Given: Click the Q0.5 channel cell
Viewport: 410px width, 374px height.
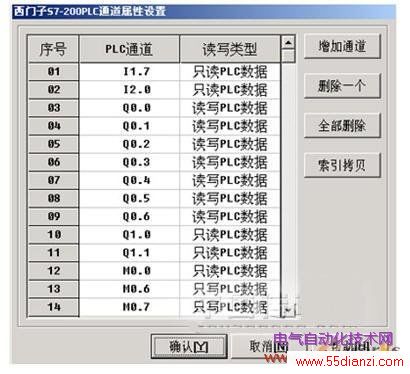Looking at the screenshot, I should [130, 198].
